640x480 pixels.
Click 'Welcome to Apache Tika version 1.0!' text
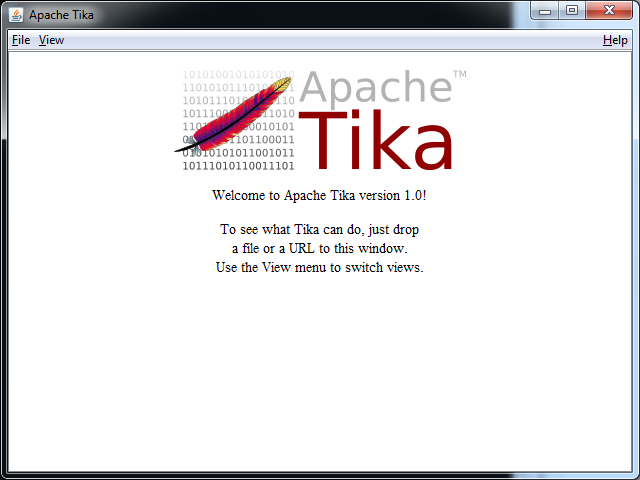point(319,196)
